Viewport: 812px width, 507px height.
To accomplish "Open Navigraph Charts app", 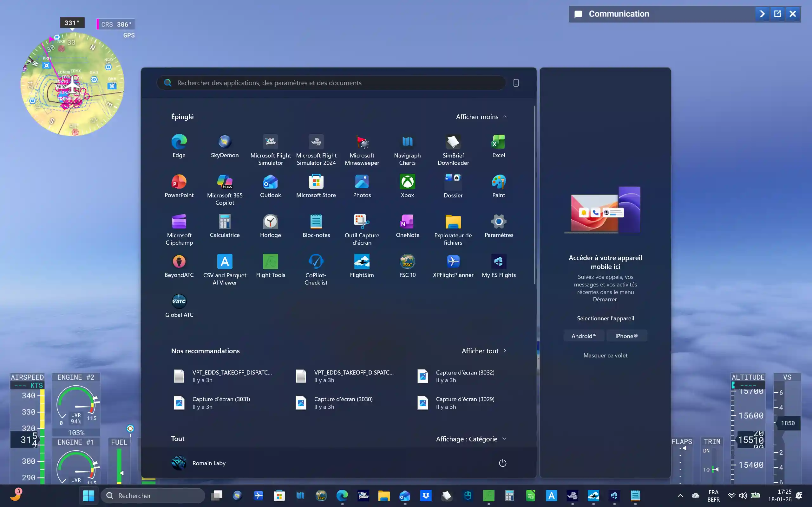I will coord(407,150).
